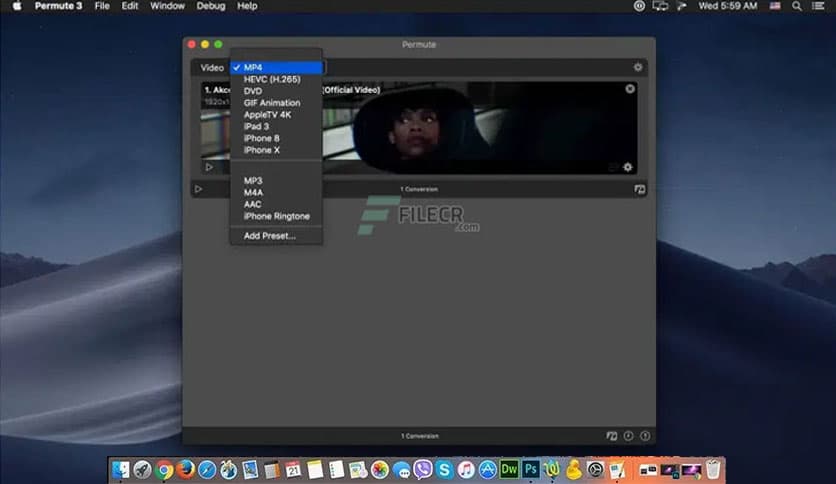Open the history clock icon in the bottom bar

[x=629, y=436]
